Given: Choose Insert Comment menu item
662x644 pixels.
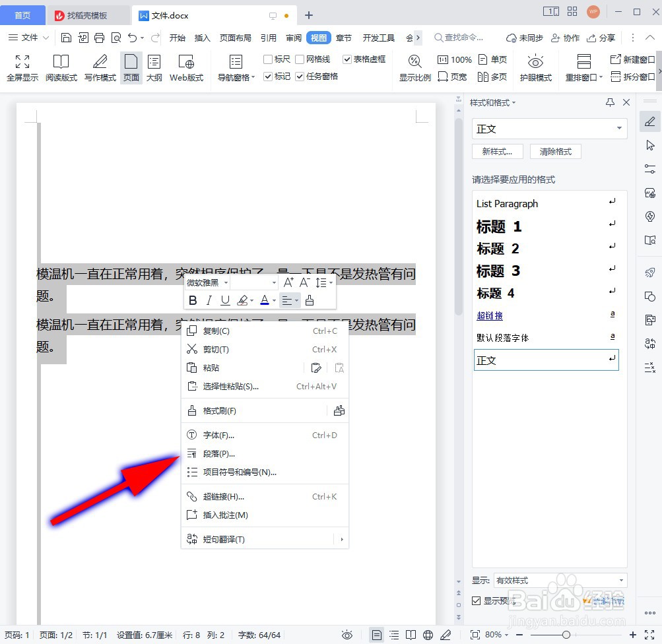Looking at the screenshot, I should (x=265, y=515).
